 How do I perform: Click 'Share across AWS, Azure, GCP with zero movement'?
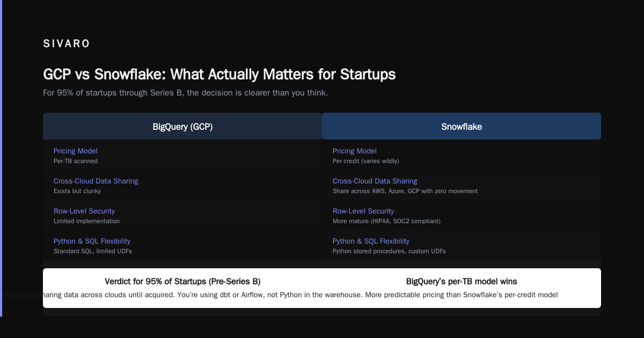coord(405,191)
